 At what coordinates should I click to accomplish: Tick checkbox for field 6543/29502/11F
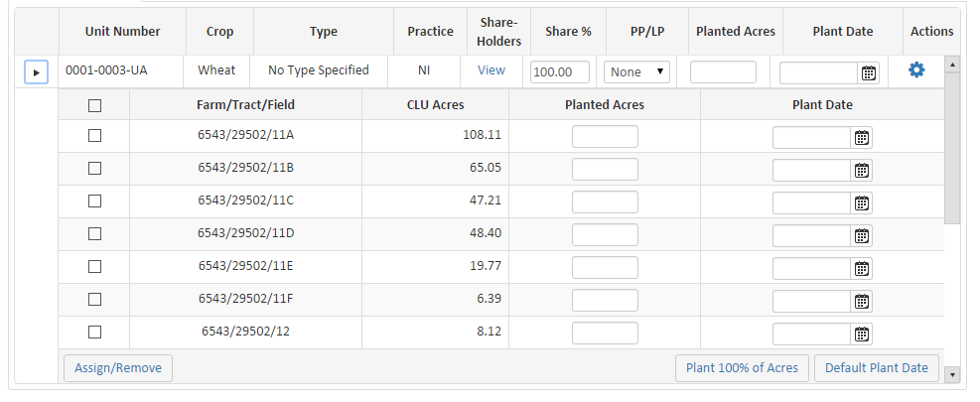pyautogui.click(x=94, y=299)
